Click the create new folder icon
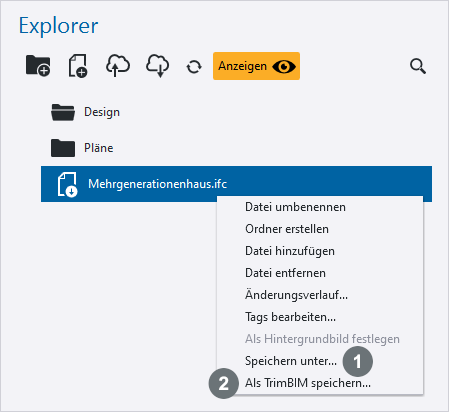Image resolution: width=449 pixels, height=412 pixels. point(38,66)
